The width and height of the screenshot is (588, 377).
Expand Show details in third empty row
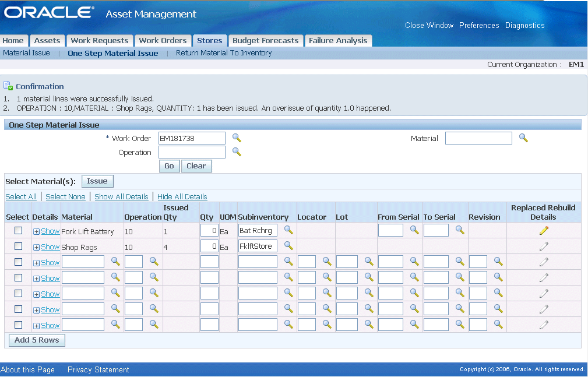click(x=47, y=294)
